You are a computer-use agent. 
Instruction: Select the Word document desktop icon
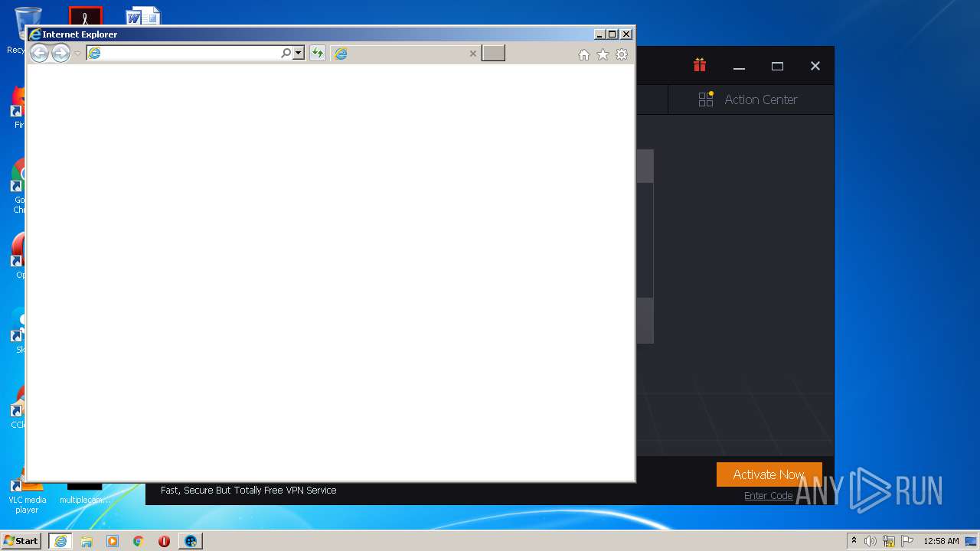point(143,17)
